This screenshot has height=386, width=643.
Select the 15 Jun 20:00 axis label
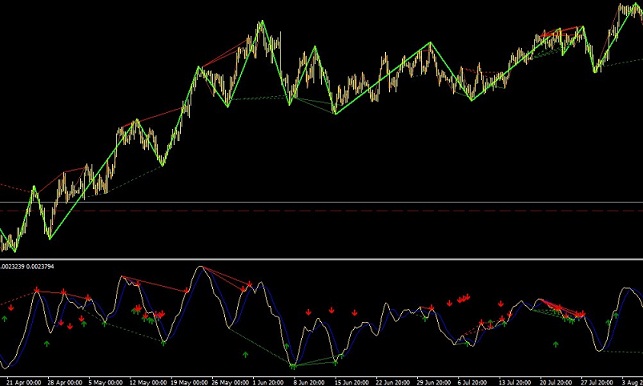click(351, 382)
